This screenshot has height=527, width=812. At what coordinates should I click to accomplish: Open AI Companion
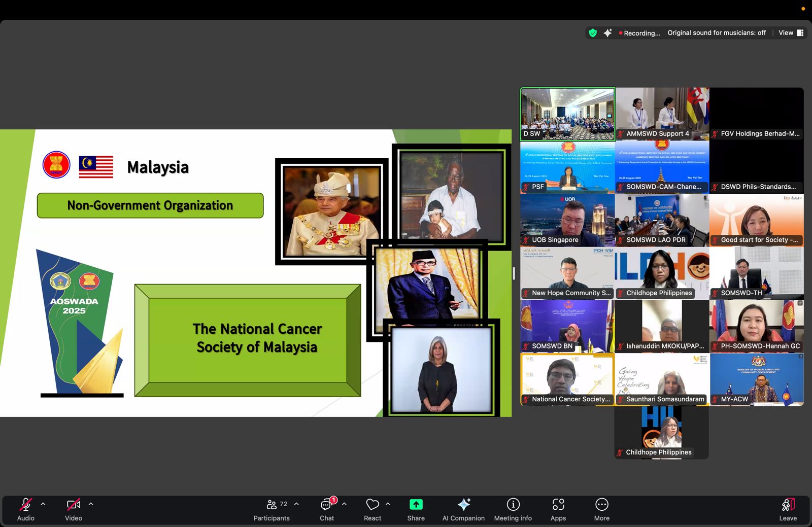pyautogui.click(x=463, y=509)
